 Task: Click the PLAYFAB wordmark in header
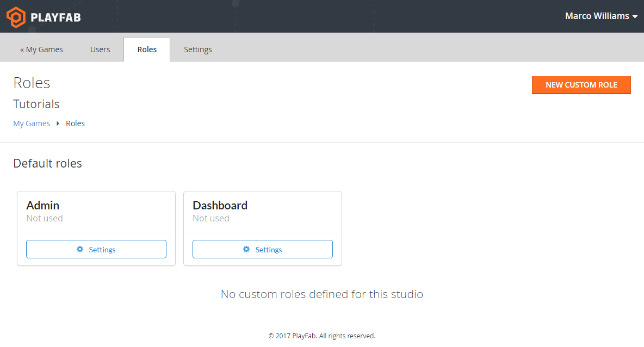pyautogui.click(x=56, y=17)
